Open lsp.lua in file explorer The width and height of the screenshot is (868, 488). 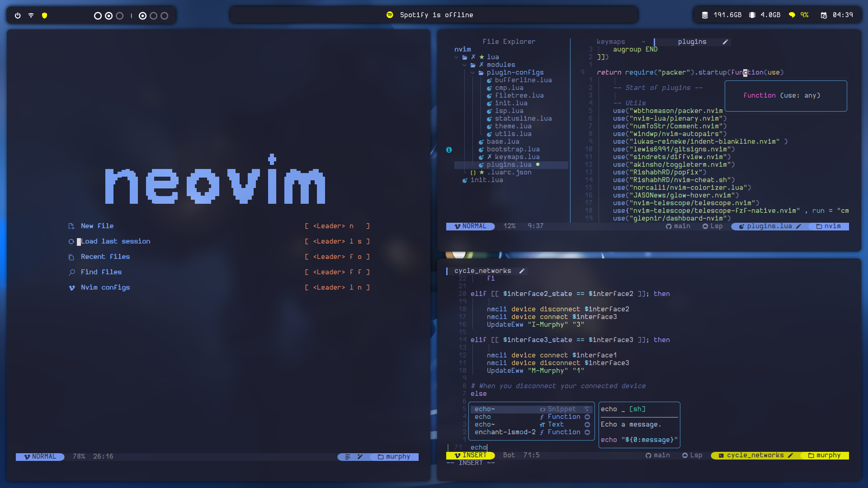tap(509, 111)
